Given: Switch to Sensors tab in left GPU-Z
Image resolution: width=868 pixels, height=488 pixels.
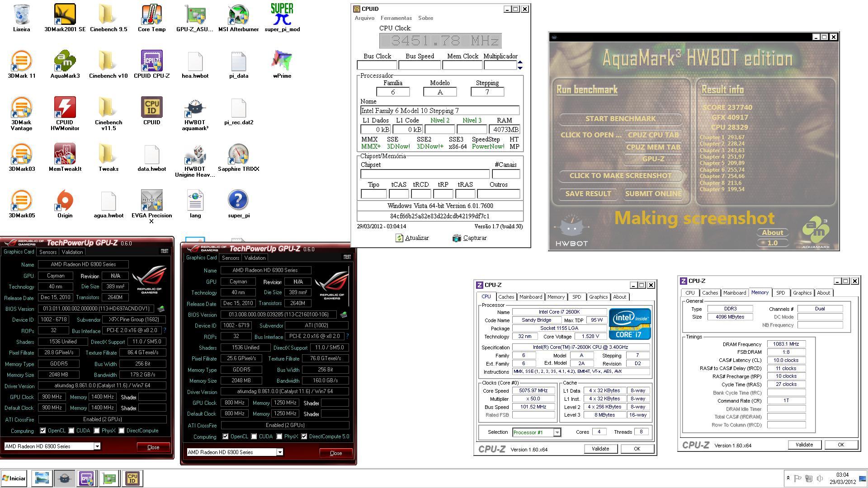Looking at the screenshot, I should (48, 252).
